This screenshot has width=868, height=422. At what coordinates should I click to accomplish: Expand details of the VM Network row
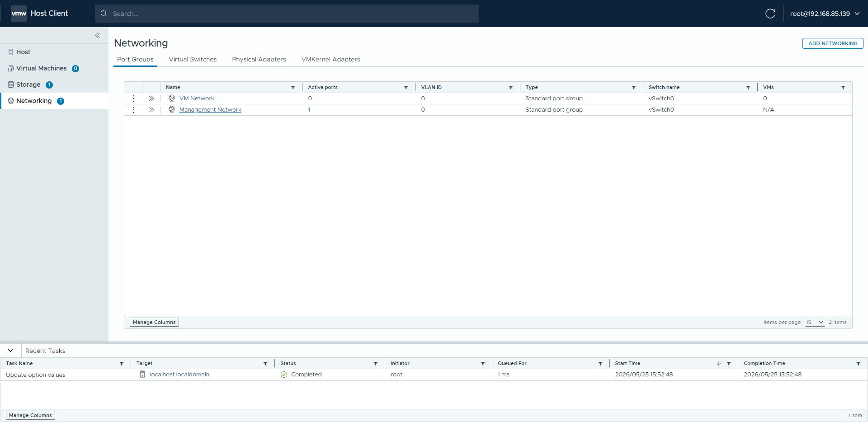[151, 98]
